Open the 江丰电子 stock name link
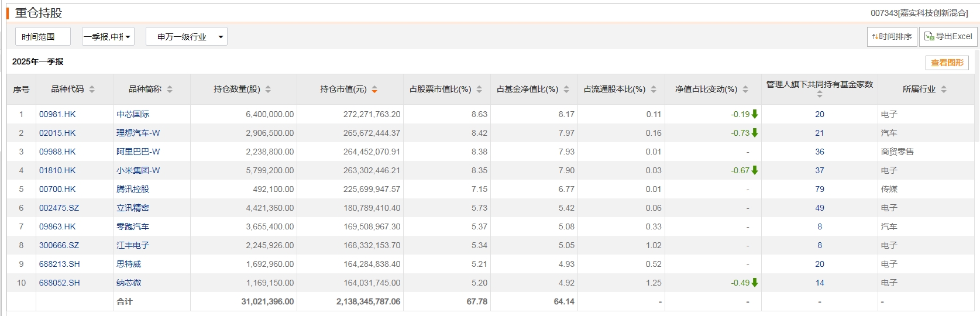980x316 pixels. (133, 245)
